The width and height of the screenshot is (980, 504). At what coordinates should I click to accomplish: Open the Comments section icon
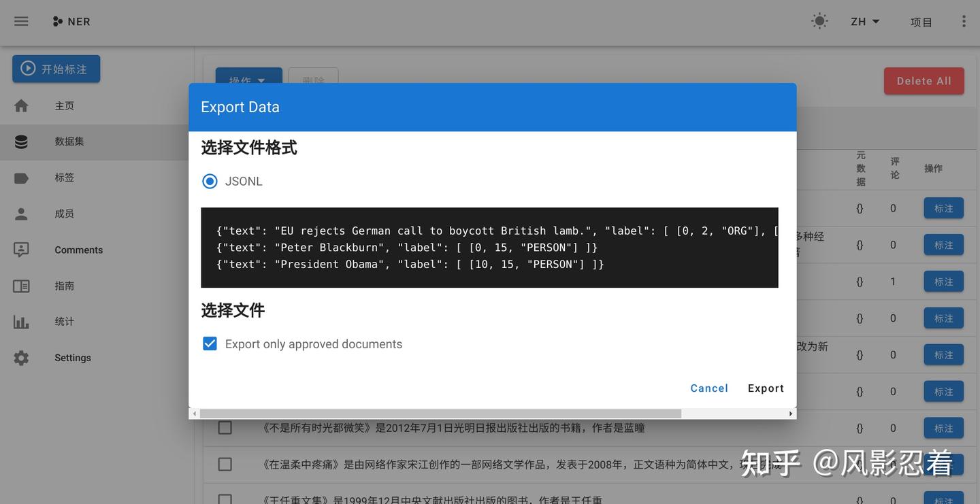click(x=21, y=250)
